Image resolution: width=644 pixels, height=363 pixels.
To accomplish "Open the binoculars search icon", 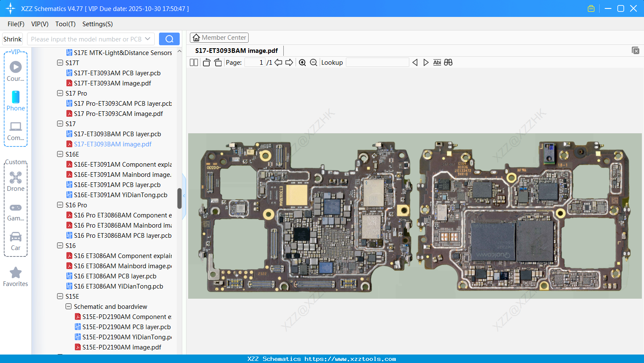I will (448, 62).
